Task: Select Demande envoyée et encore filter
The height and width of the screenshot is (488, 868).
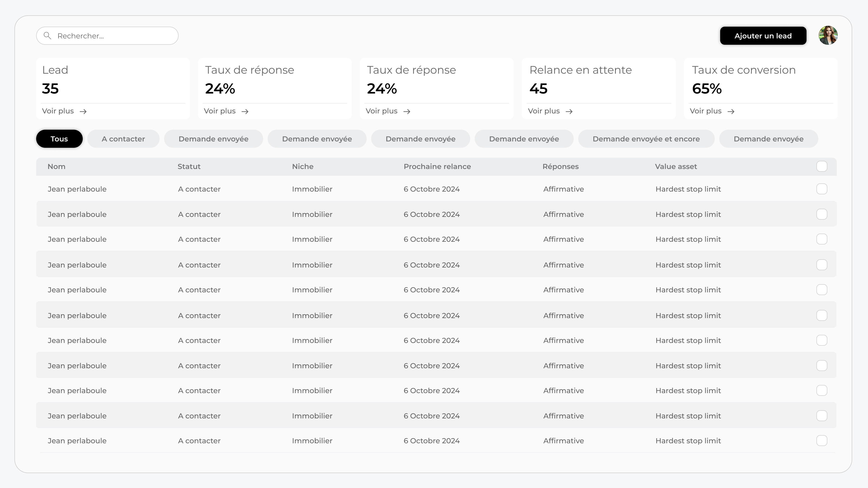Action: [x=646, y=139]
